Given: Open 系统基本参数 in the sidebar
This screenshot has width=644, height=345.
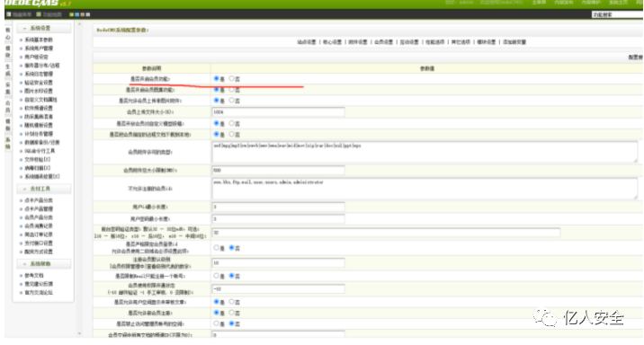Looking at the screenshot, I should click(x=39, y=40).
